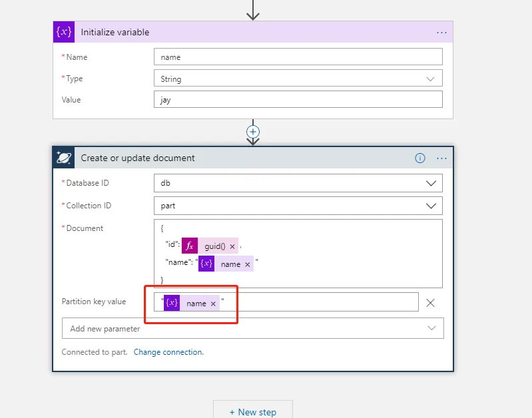Add a New step
532x418 pixels.
pyautogui.click(x=253, y=411)
